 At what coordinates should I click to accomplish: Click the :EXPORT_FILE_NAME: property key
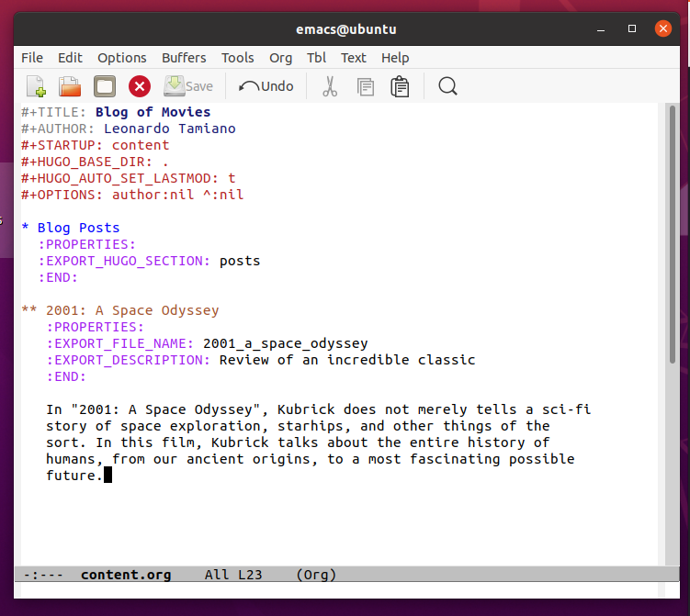click(120, 343)
